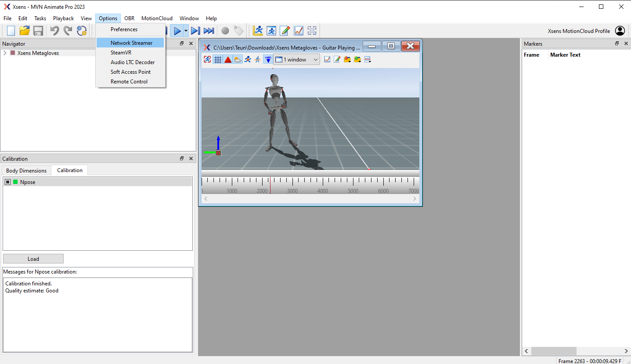Jump to the end of the recording
This screenshot has height=364, width=631.
pyautogui.click(x=209, y=31)
